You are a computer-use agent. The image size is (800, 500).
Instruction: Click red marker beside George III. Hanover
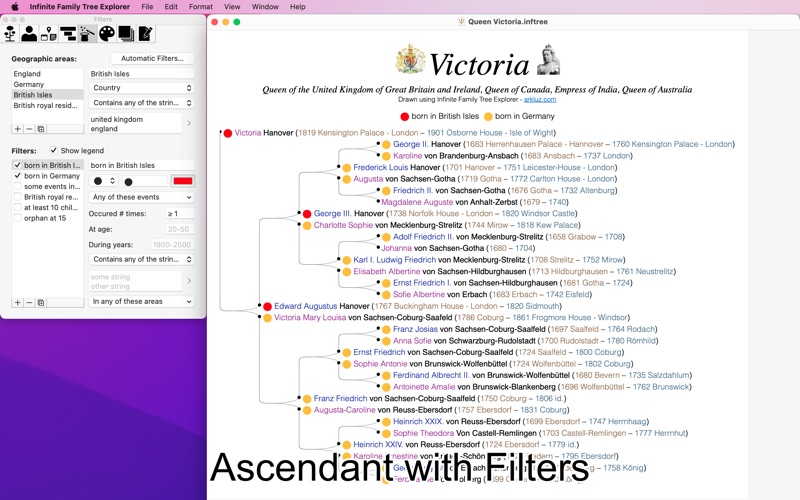[x=307, y=214]
